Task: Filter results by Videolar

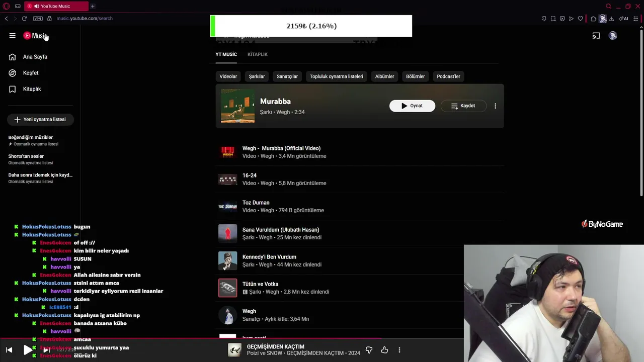Action: click(x=228, y=76)
